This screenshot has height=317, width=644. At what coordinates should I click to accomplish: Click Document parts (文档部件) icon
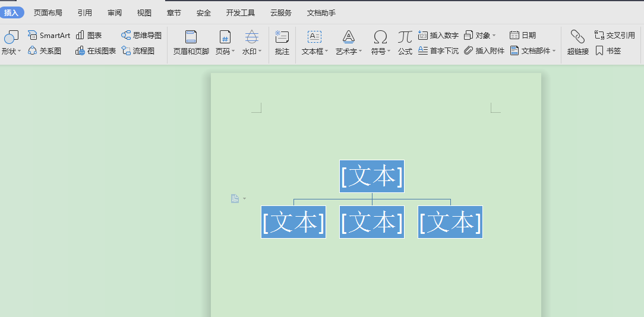click(514, 51)
